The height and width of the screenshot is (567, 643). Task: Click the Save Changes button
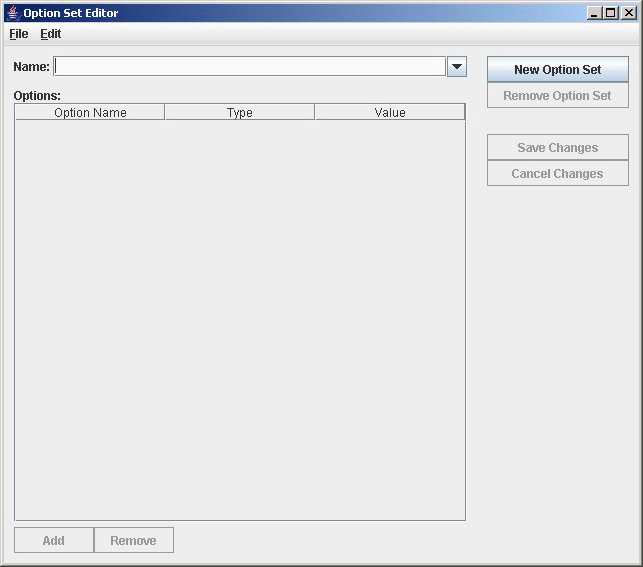(558, 147)
